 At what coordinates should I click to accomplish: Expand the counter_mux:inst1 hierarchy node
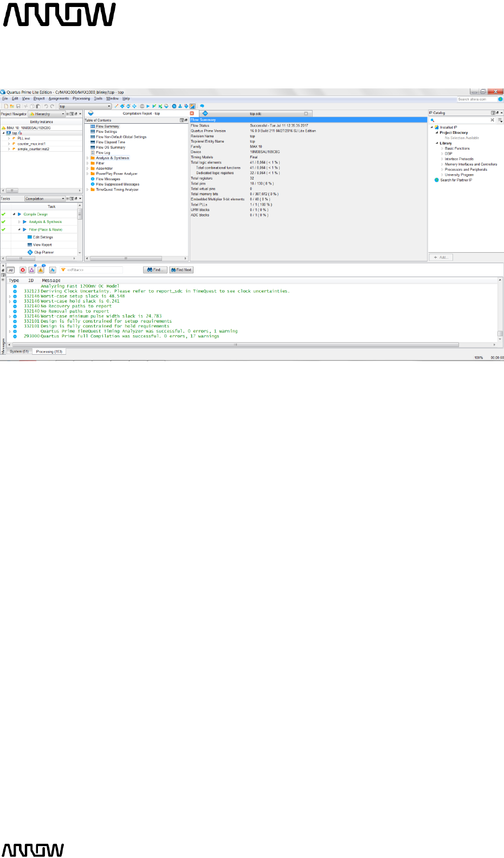(x=9, y=144)
